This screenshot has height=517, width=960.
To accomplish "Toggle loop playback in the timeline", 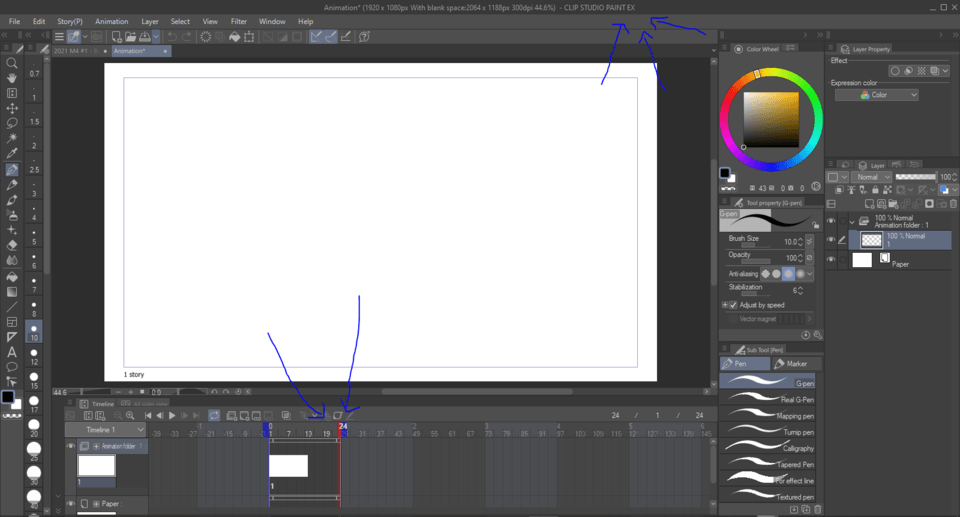I will (x=215, y=415).
